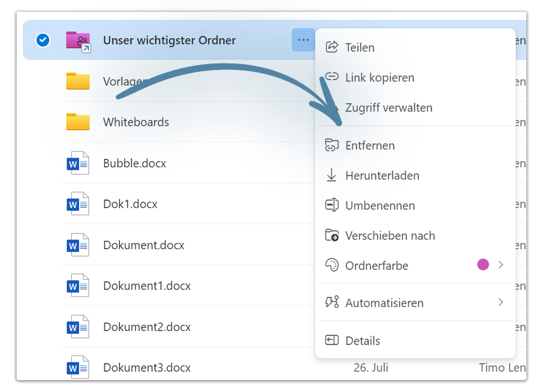This screenshot has width=543, height=392.
Task: Click the Automatisieren flow icon
Action: [331, 302]
